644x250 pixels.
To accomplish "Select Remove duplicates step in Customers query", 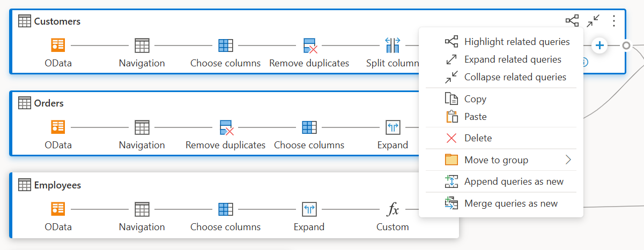I will coord(309,46).
